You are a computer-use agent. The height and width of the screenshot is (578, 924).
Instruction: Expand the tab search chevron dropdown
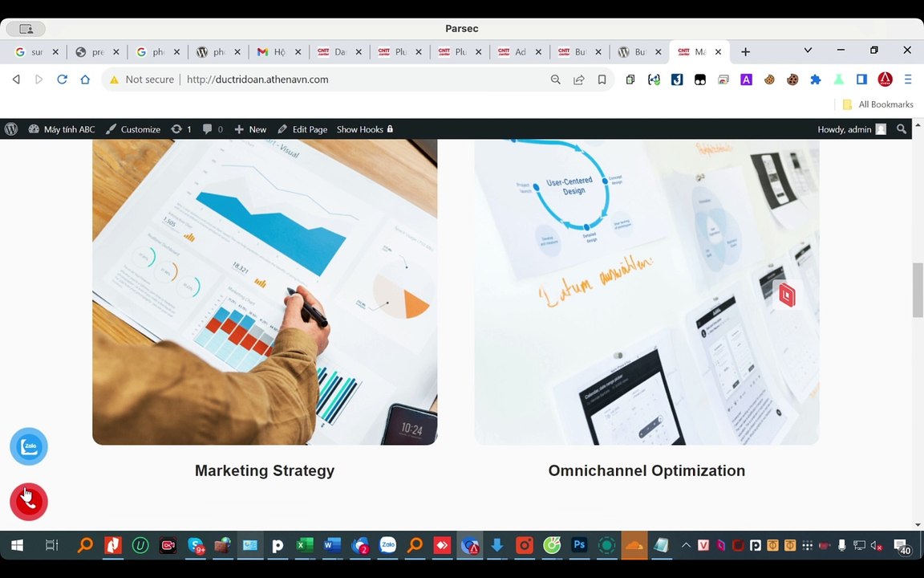pyautogui.click(x=808, y=51)
